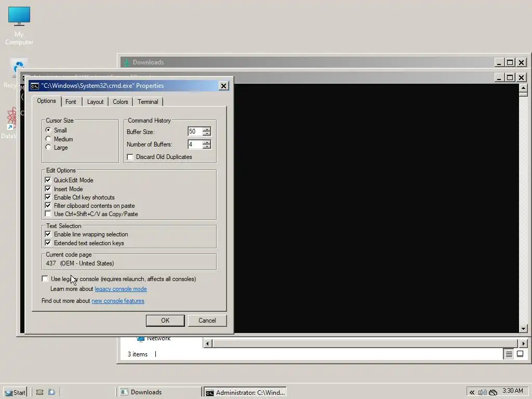
Task: Click the second quick launch icon on taskbar
Action: (x=51, y=392)
